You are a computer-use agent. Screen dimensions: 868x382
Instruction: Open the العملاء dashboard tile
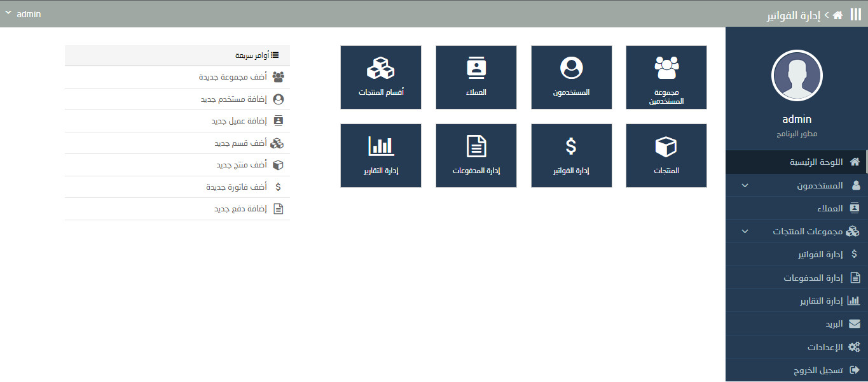pos(476,77)
